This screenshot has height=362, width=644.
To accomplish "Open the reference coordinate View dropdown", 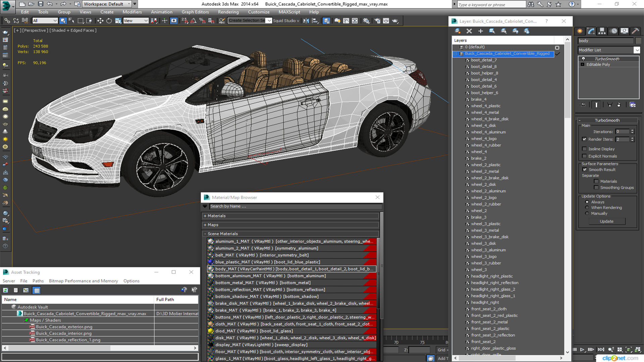I will coord(136,21).
